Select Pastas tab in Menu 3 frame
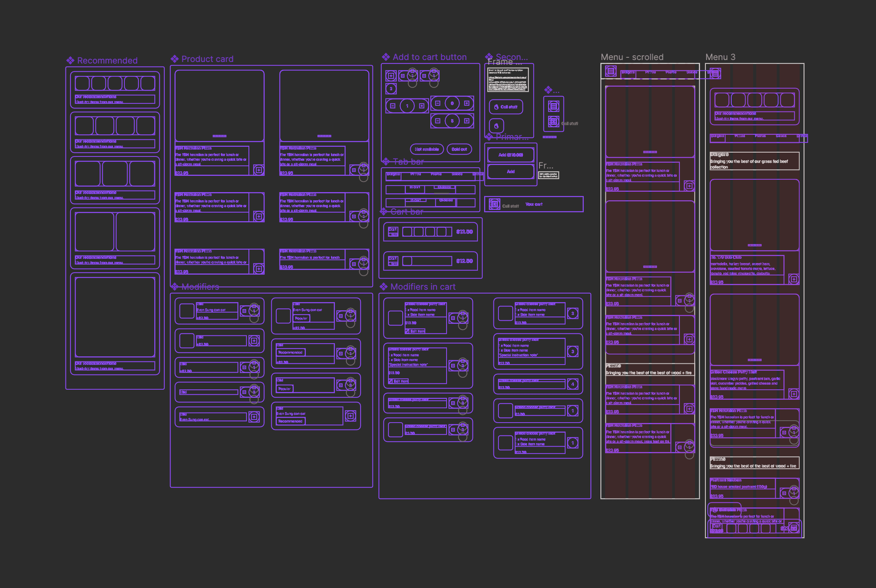The width and height of the screenshot is (876, 588). 760,136
